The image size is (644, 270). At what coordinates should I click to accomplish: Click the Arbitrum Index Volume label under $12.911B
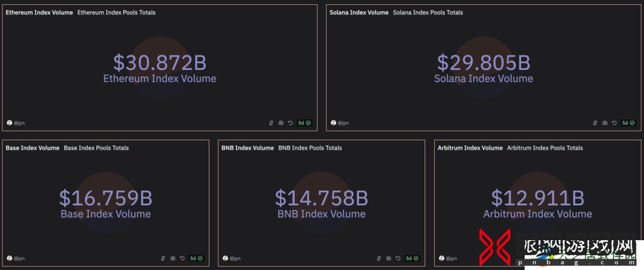tap(538, 214)
